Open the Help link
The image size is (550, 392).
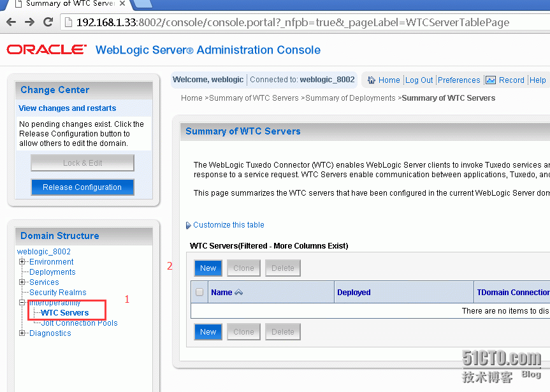pyautogui.click(x=537, y=80)
